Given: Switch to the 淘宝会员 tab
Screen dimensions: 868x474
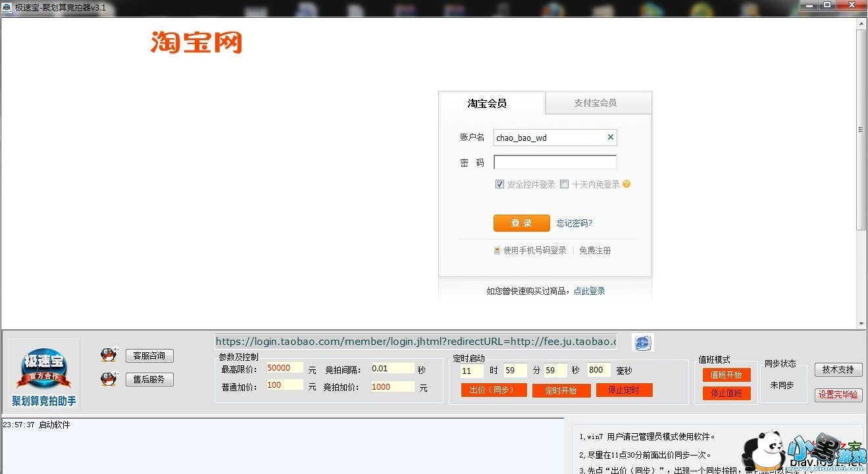Looking at the screenshot, I should click(x=492, y=103).
